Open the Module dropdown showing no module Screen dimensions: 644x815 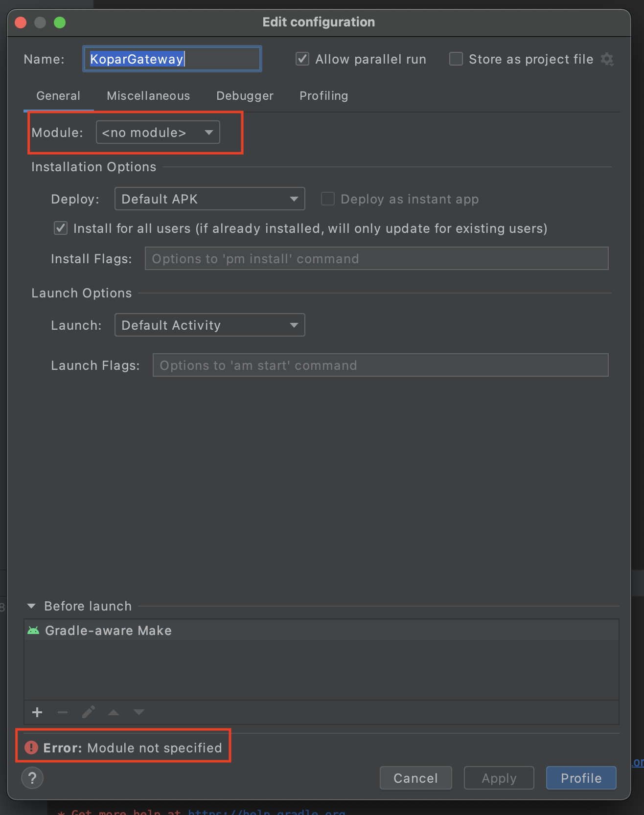[158, 133]
